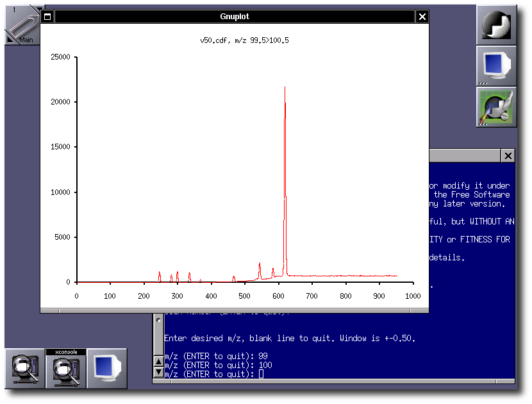Viewport: 532px width, 404px height.
Task: Click 'ITY or FITNESS FOR' terminal text
Action: pos(470,239)
